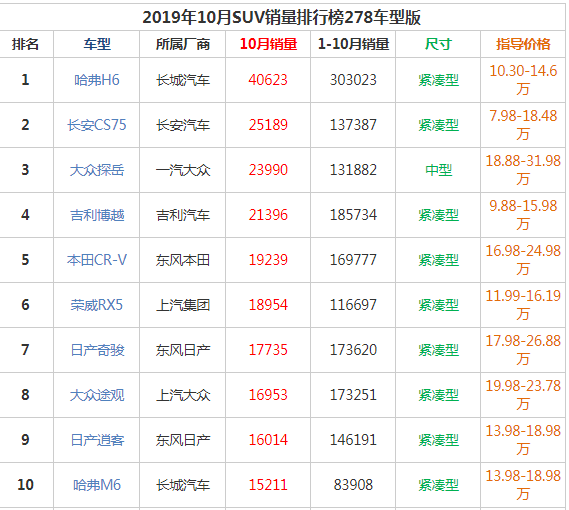Select October sales value 18954

click(268, 305)
